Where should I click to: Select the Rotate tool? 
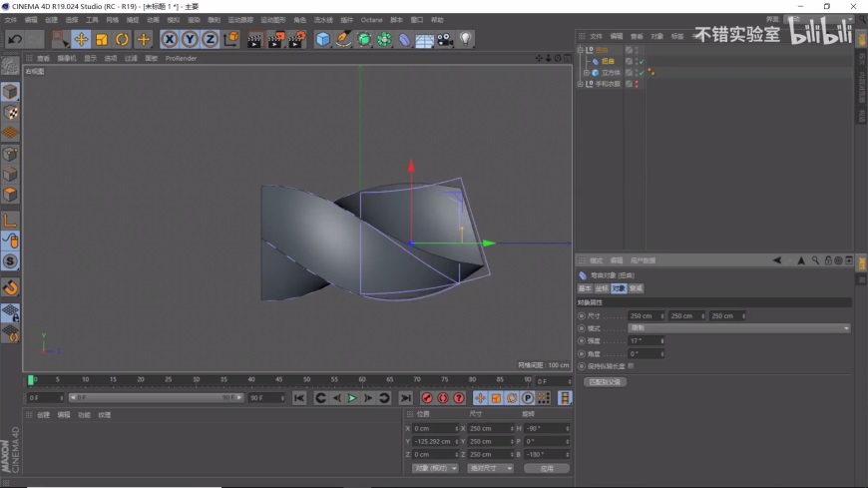122,40
